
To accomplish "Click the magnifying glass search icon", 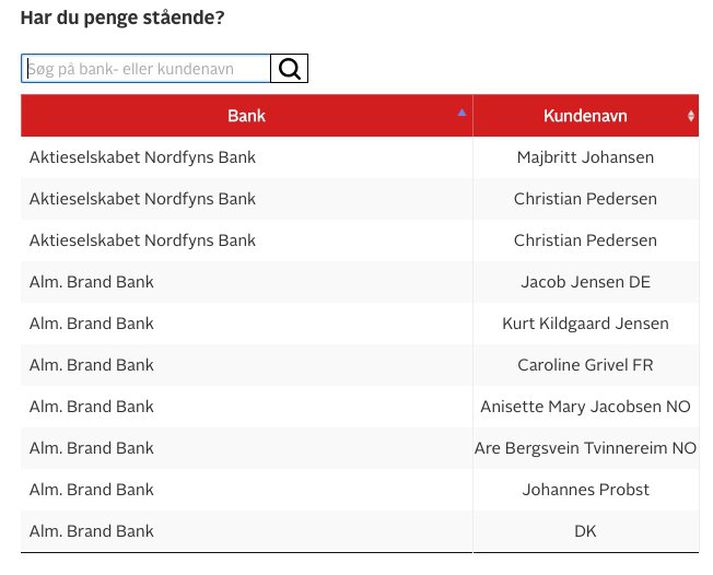I will pyautogui.click(x=289, y=69).
